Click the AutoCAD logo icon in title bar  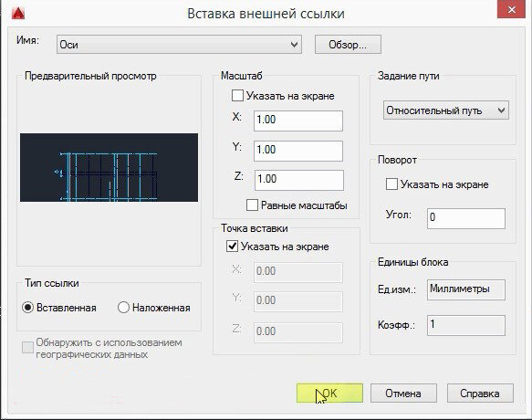point(18,14)
